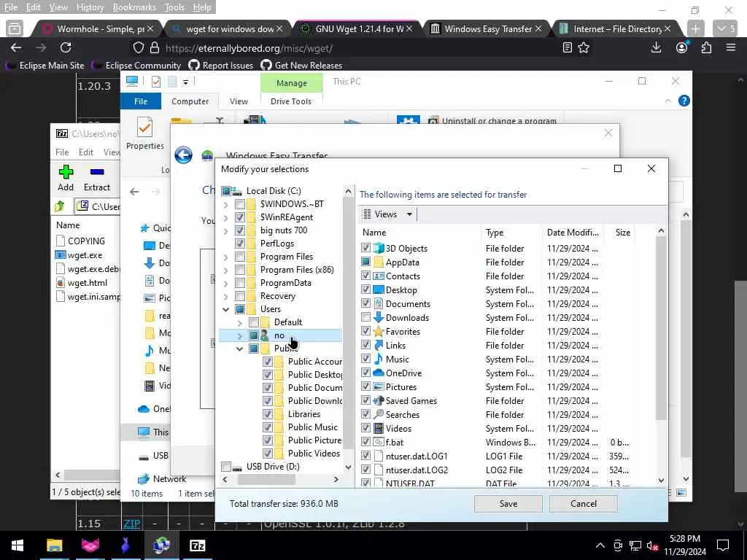Viewport: 747px width, 560px height.
Task: Open the Views dropdown arrow
Action: click(409, 214)
